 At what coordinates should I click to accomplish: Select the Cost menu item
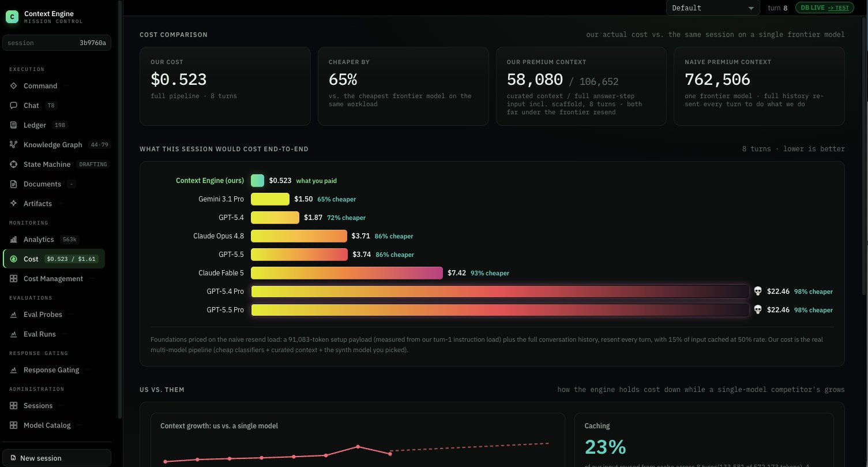[54, 259]
